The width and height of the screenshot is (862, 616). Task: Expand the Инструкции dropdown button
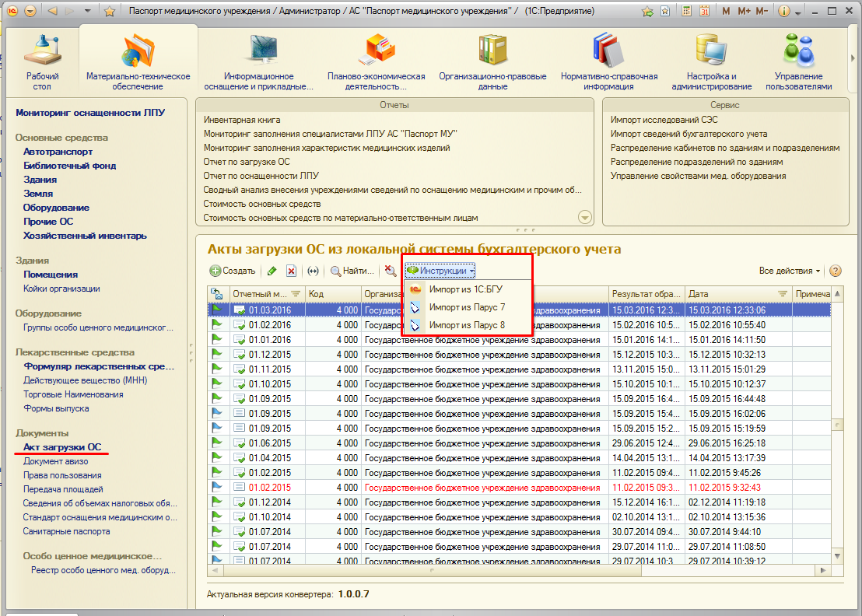[x=440, y=271]
